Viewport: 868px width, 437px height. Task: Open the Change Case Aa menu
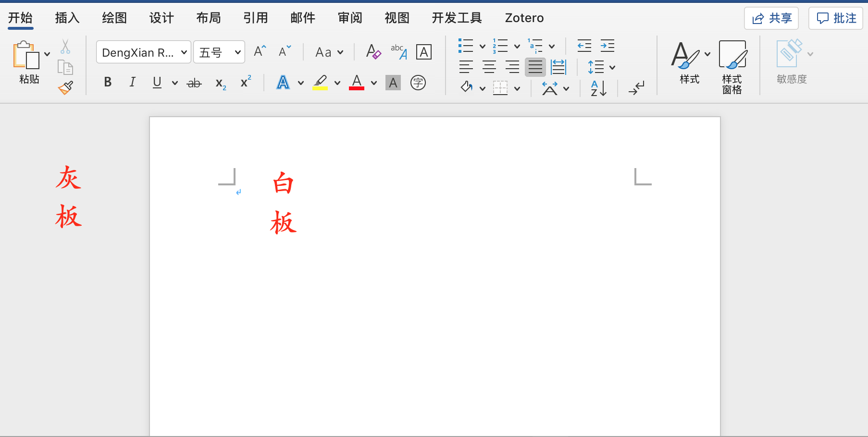point(329,52)
